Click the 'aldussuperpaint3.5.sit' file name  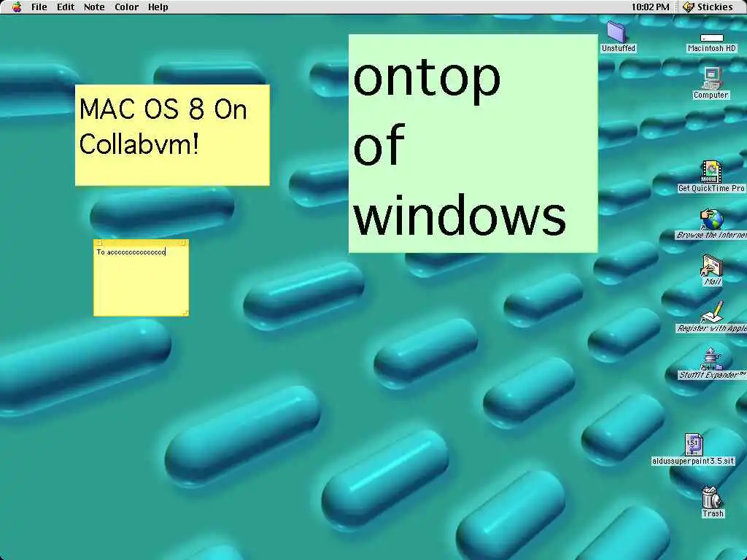[693, 461]
